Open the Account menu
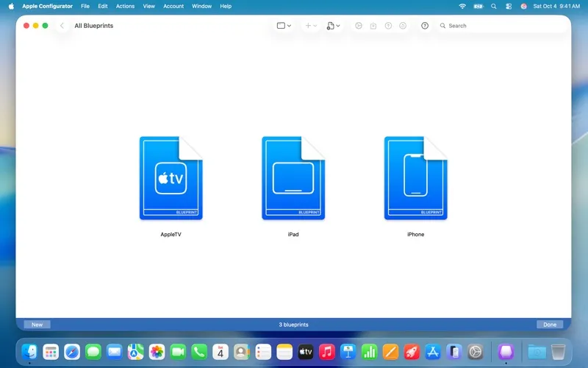Screen dimensions: 588x368 click(173, 6)
